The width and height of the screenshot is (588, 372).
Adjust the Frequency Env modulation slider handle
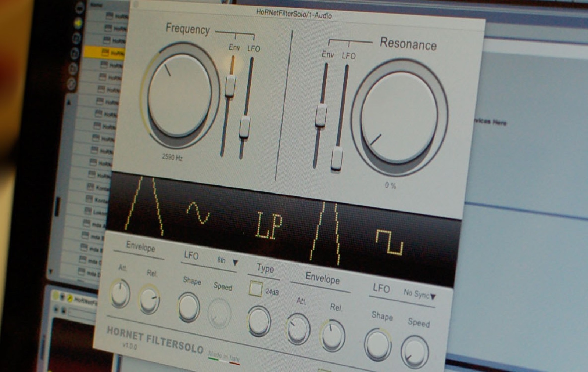point(230,86)
